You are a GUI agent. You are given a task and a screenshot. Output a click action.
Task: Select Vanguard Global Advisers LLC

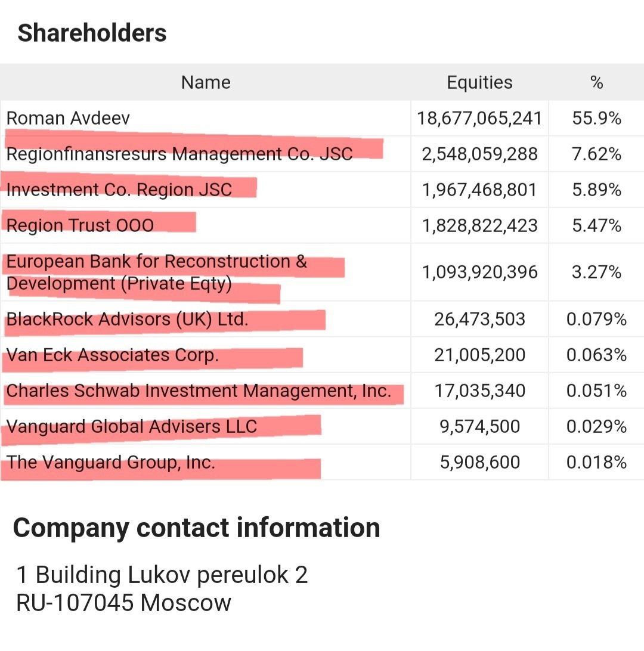coord(132,427)
